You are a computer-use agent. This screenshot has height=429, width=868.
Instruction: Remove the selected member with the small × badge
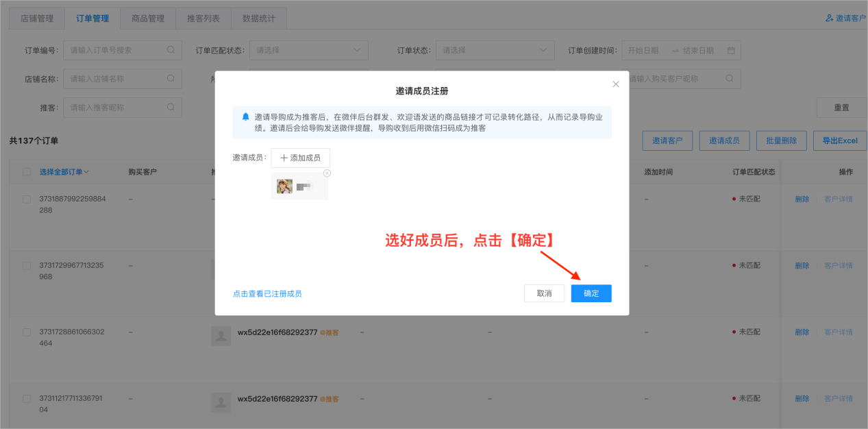click(327, 173)
